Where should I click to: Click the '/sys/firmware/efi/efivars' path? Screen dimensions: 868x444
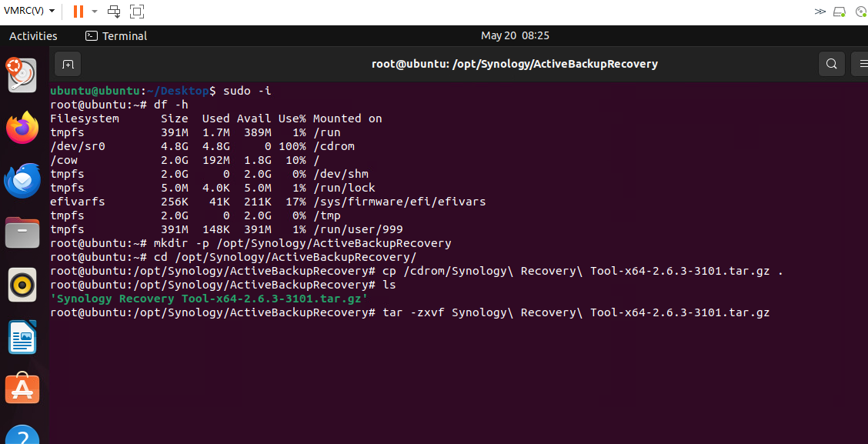(x=399, y=202)
